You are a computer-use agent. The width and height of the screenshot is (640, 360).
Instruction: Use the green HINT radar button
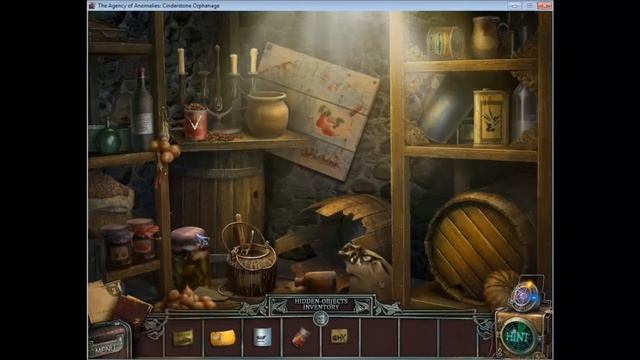pyautogui.click(x=518, y=337)
